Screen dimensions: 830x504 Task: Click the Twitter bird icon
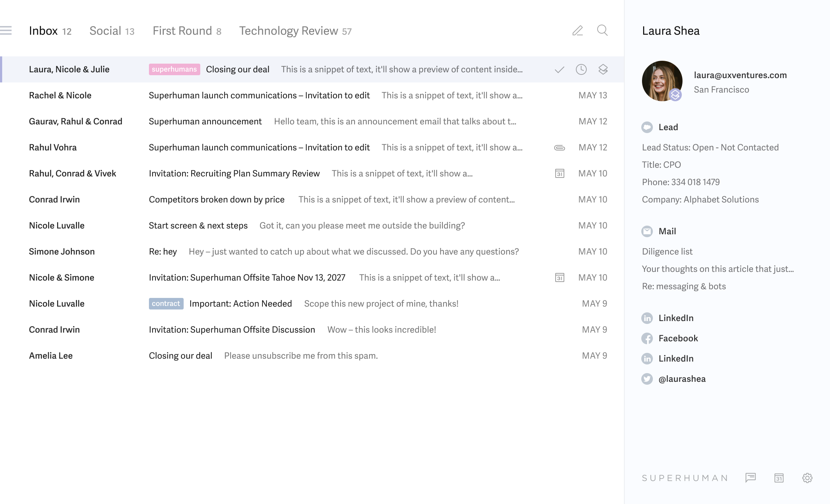(x=647, y=379)
